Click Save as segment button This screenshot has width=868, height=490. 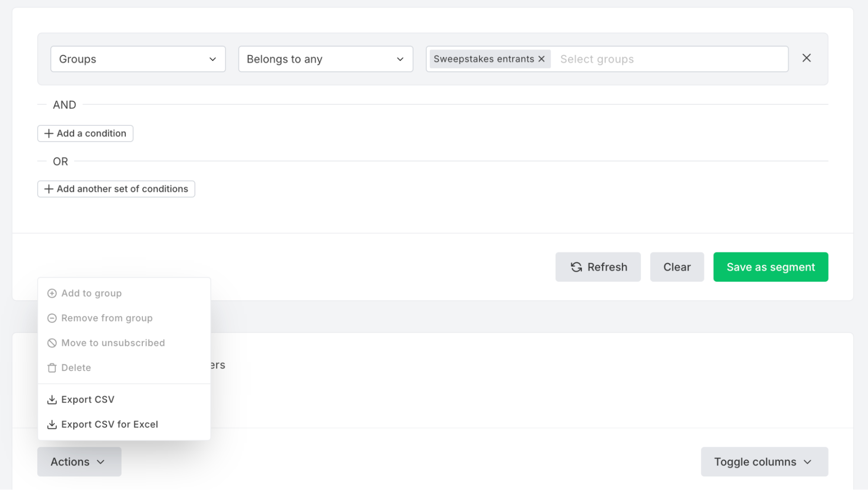coord(771,267)
